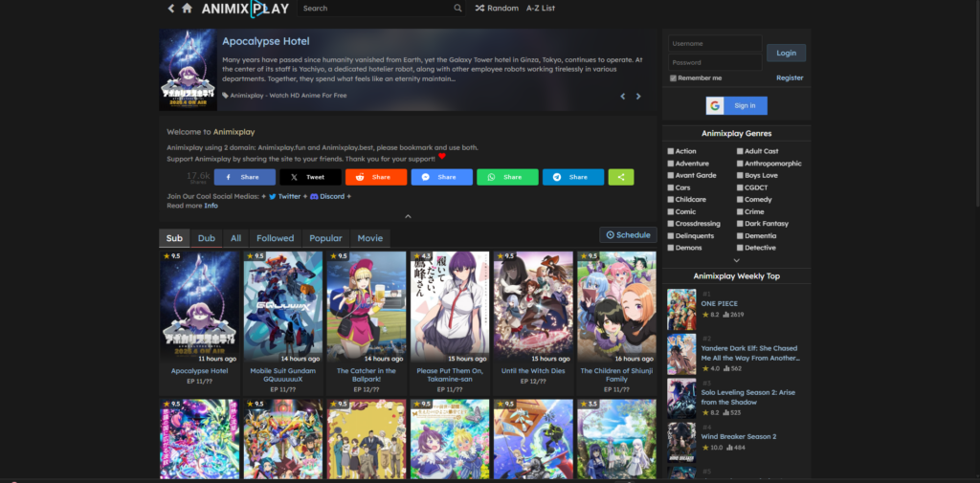Open the Discord social link
The height and width of the screenshot is (483, 980).
[x=327, y=196]
